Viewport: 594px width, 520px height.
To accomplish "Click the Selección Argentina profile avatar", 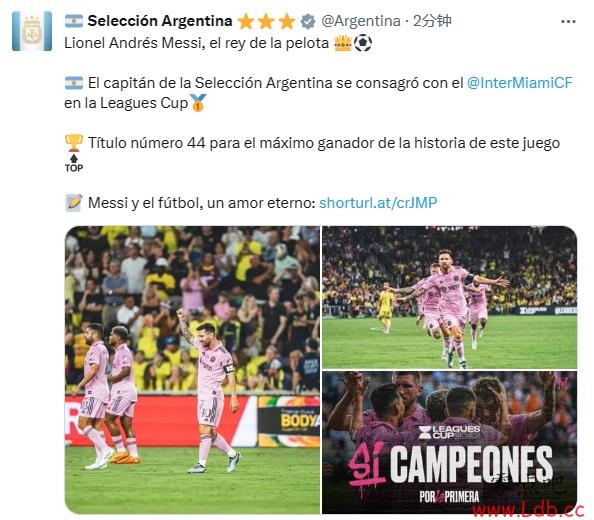I will 32,31.
